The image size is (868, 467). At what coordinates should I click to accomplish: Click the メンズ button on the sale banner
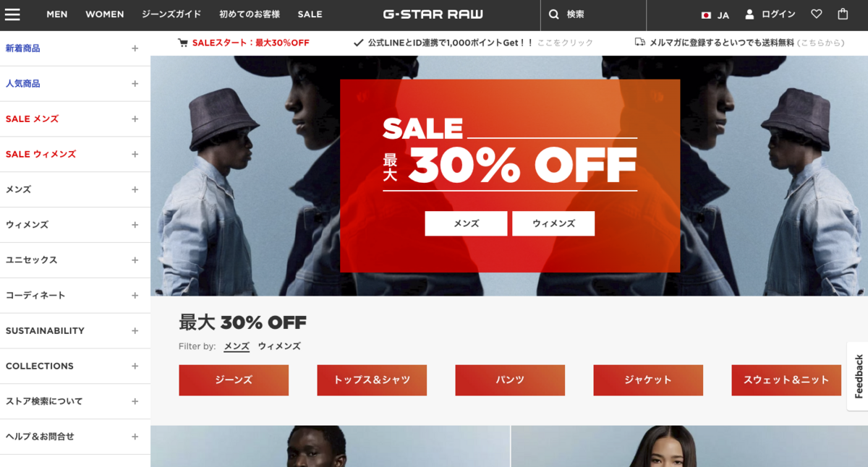coord(466,223)
